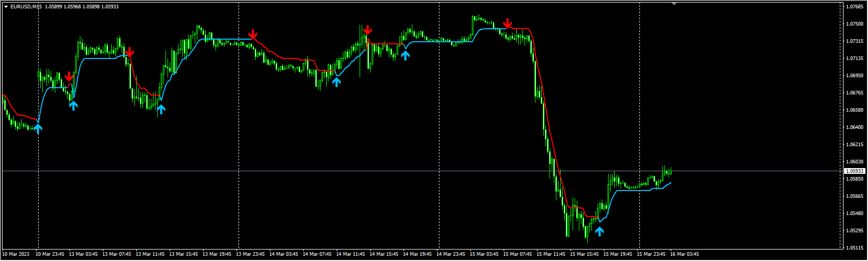Click the 1.05480 price axis label

coord(854,213)
